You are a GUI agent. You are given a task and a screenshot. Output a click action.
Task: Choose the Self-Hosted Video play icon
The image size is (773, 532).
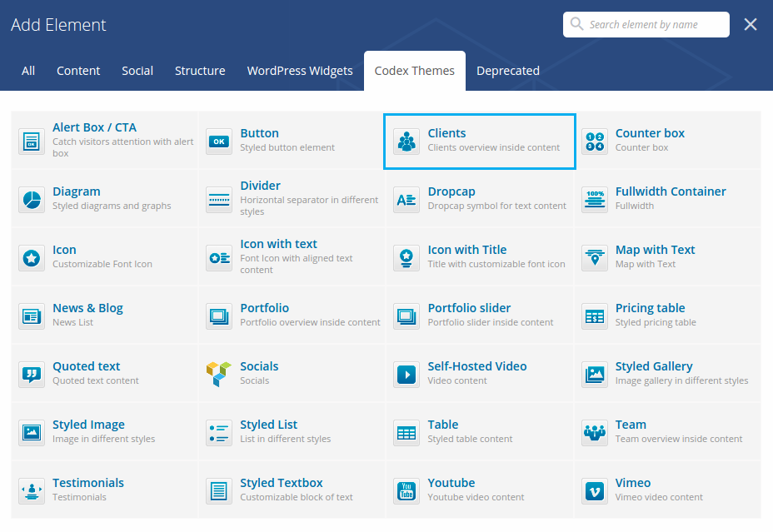[x=406, y=375]
